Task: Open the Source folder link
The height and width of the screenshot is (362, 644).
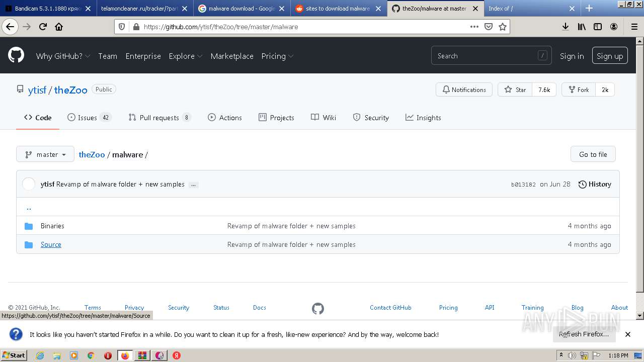Action: pos(51,244)
